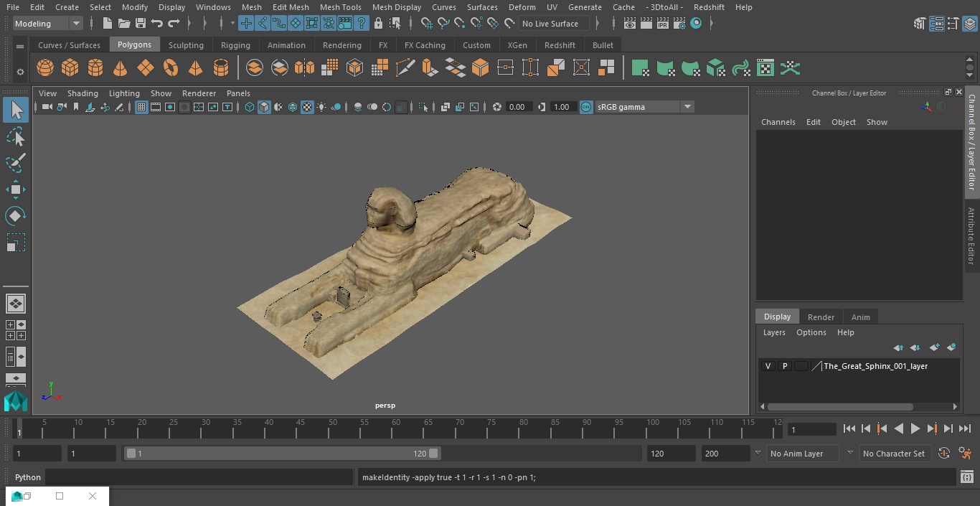Switch to the Render layer tab
The height and width of the screenshot is (506, 980).
[821, 317]
